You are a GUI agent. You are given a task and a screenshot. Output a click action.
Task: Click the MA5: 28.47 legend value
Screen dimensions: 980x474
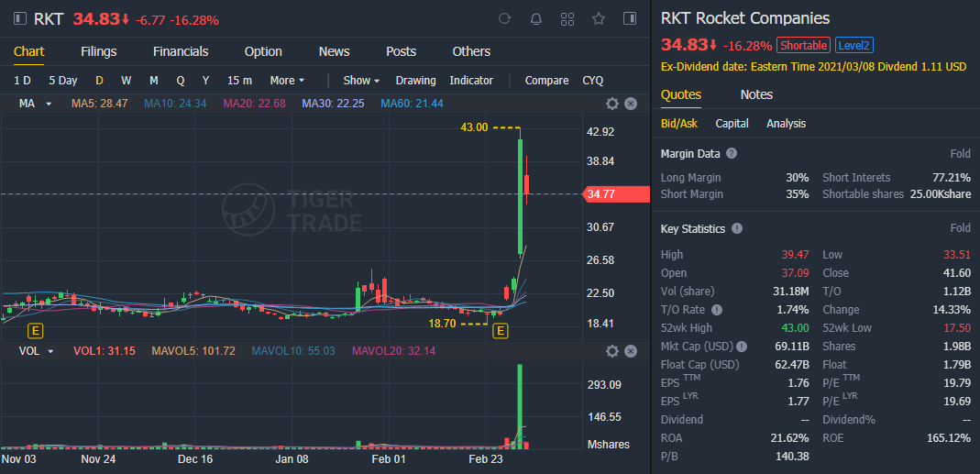coord(99,104)
